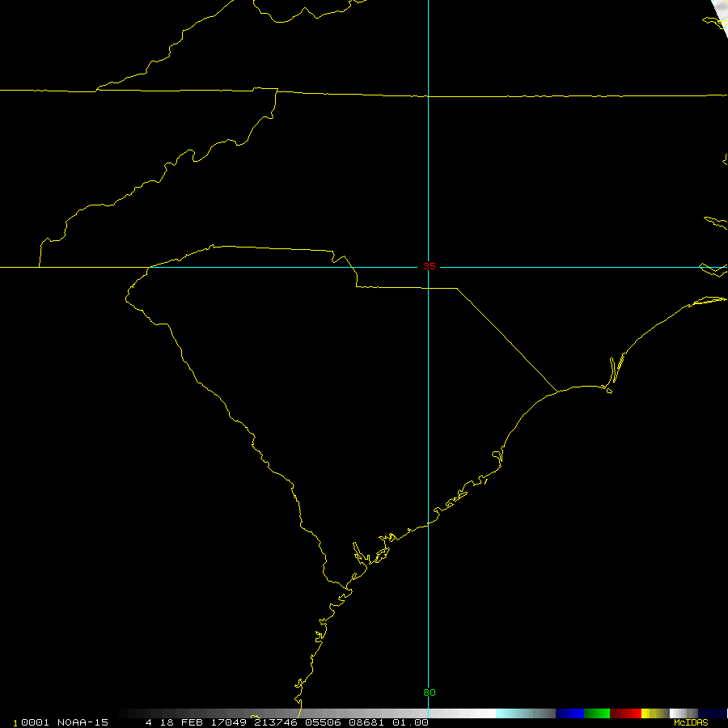
Task: Click the 18 FEB date text
Action: point(178,722)
